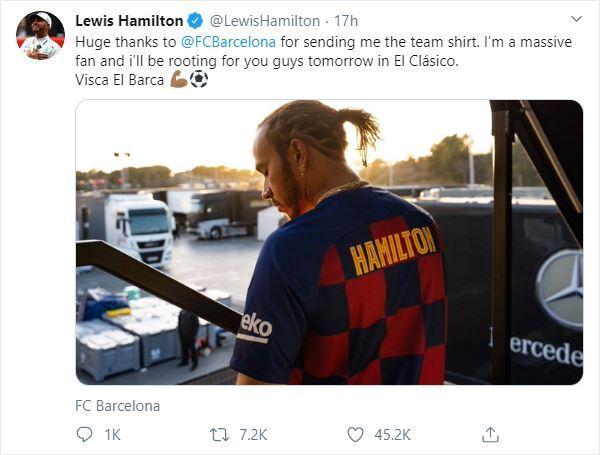
Task: Click the reply speech bubble icon
Action: coord(84,434)
